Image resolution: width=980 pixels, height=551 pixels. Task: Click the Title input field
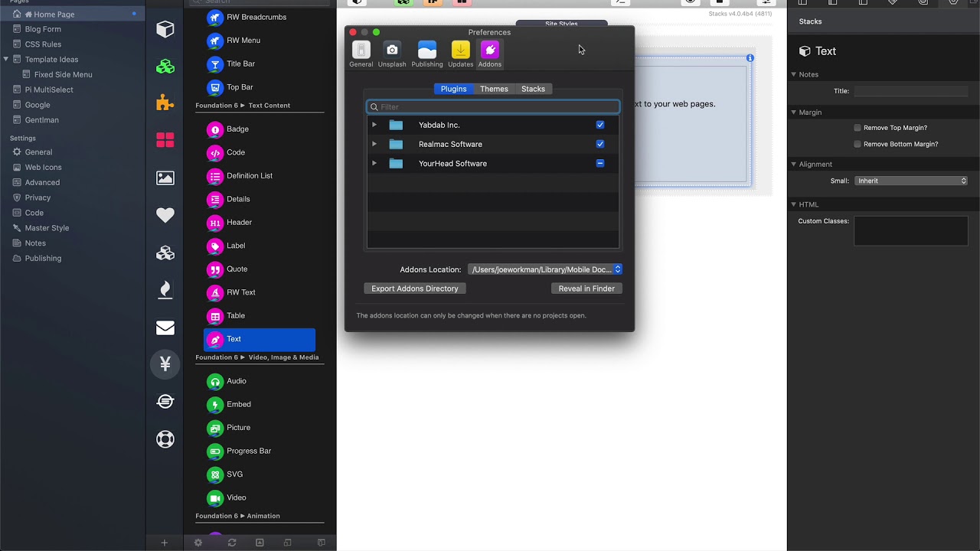(911, 91)
